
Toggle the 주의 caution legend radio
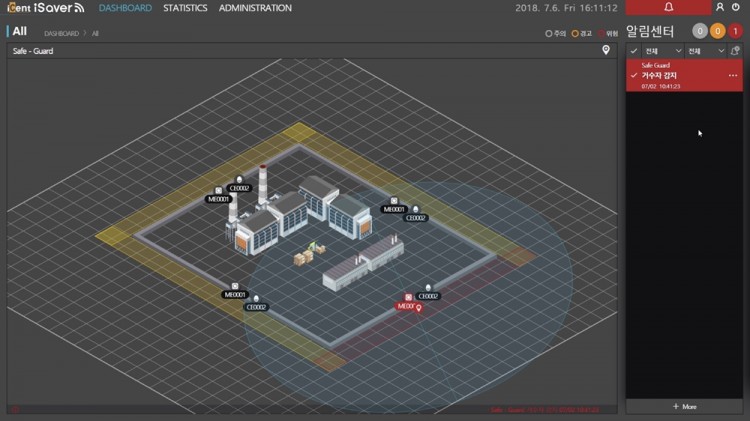point(549,33)
